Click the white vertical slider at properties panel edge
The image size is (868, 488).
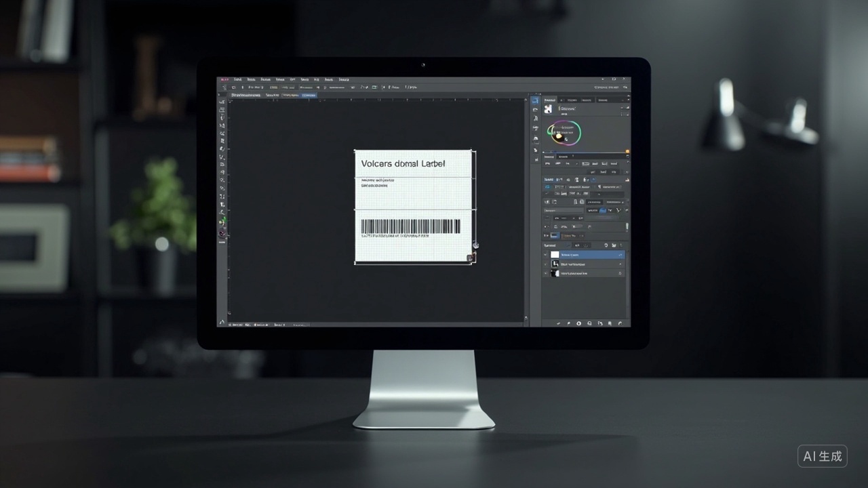click(x=627, y=227)
